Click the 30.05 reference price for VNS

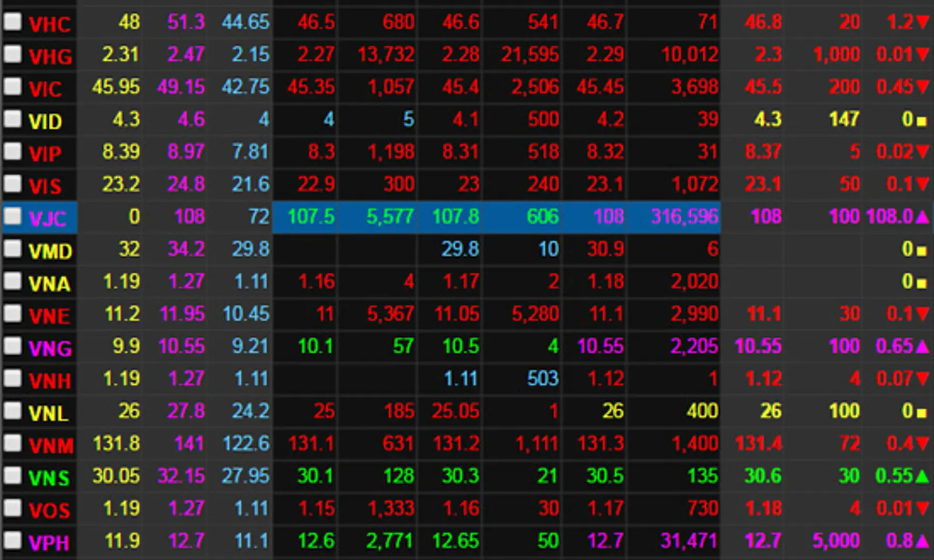[116, 475]
